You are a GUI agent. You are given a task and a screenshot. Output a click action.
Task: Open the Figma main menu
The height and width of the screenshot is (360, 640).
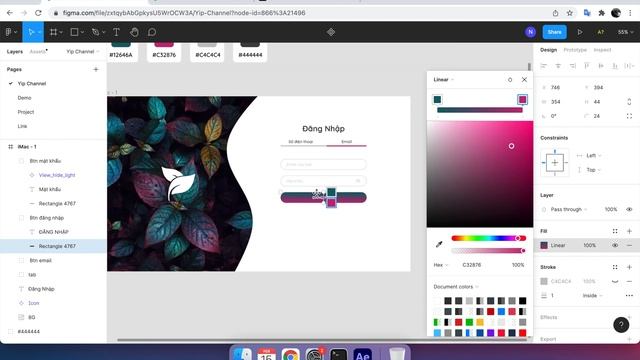11,32
